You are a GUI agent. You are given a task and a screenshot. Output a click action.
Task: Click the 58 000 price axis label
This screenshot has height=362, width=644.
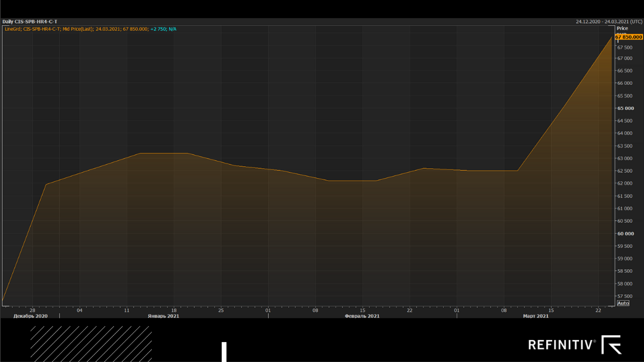tap(624, 284)
